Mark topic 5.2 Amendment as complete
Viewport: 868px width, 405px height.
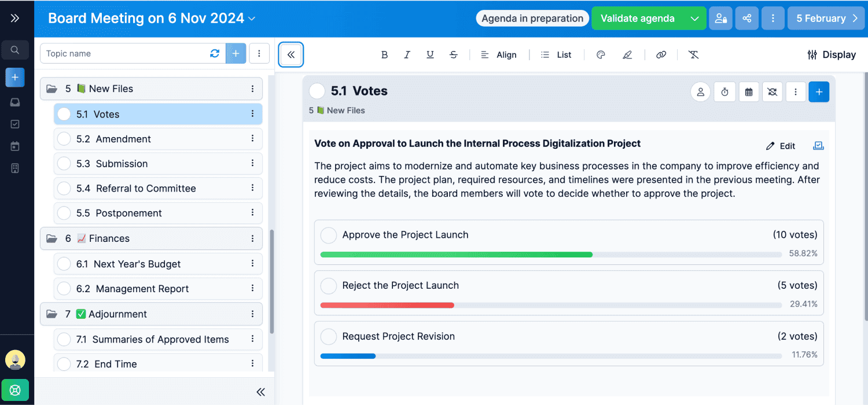tap(64, 139)
